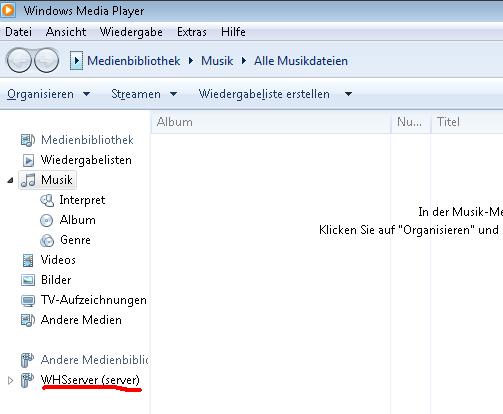
Task: Click the Andere Medienbibliotheken network icon
Action: coord(27,360)
